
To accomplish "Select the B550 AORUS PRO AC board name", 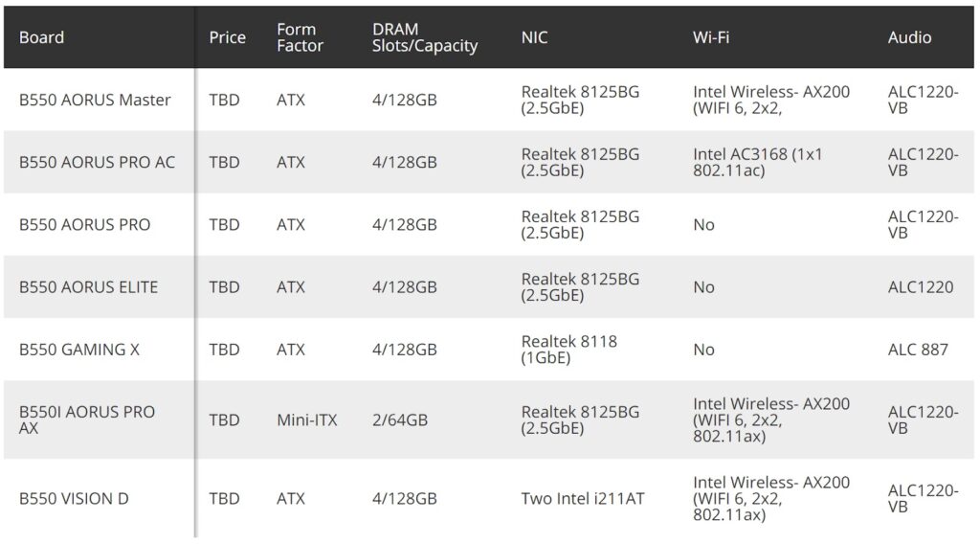I will coord(97,162).
